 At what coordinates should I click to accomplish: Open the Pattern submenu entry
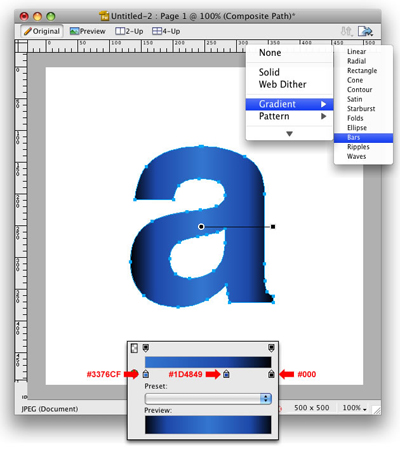(x=289, y=116)
